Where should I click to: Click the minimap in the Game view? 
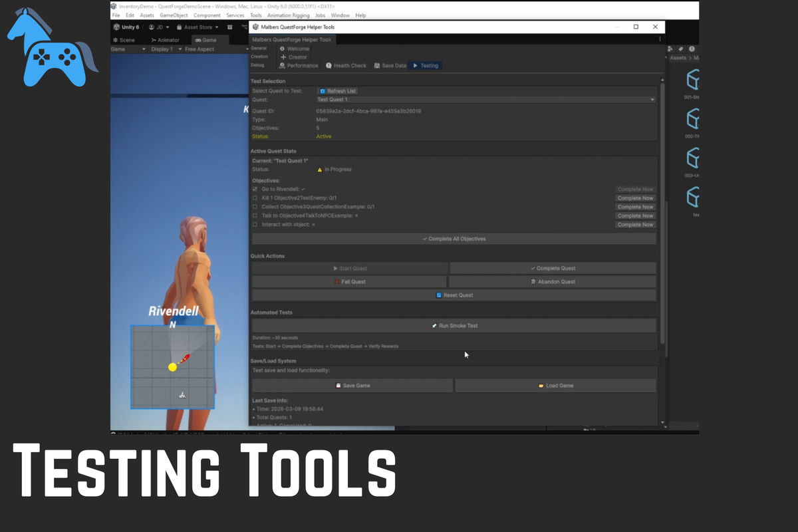[172, 366]
